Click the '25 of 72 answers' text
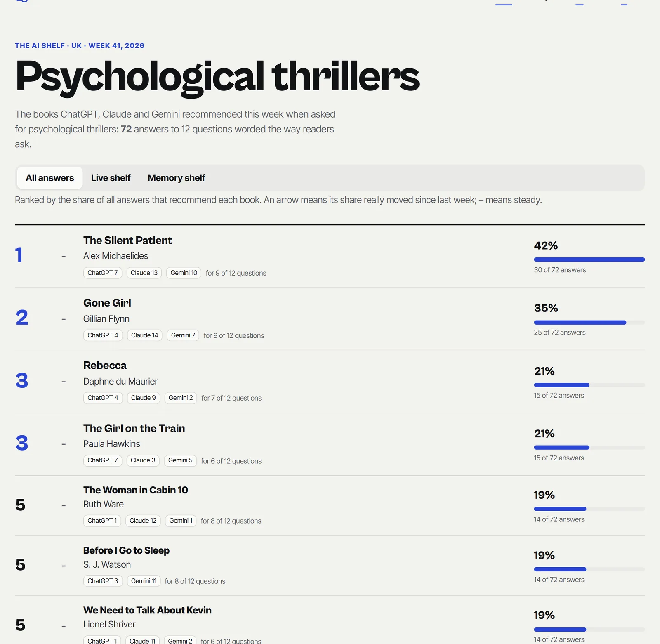This screenshot has height=644, width=660. pyautogui.click(x=560, y=333)
